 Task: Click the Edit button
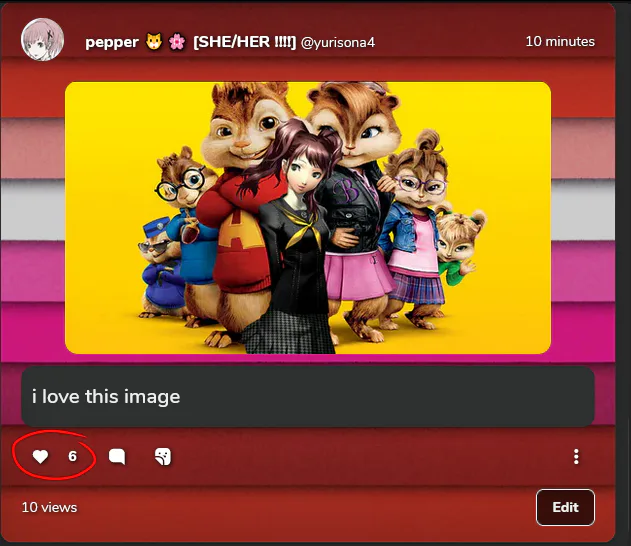pyautogui.click(x=565, y=507)
